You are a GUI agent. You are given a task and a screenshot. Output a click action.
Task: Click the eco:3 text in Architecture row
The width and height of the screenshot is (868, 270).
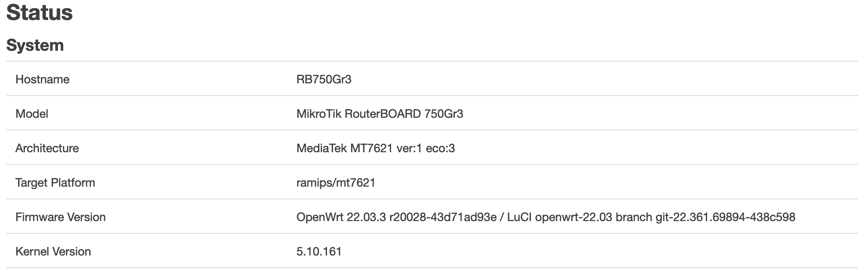[x=440, y=148]
